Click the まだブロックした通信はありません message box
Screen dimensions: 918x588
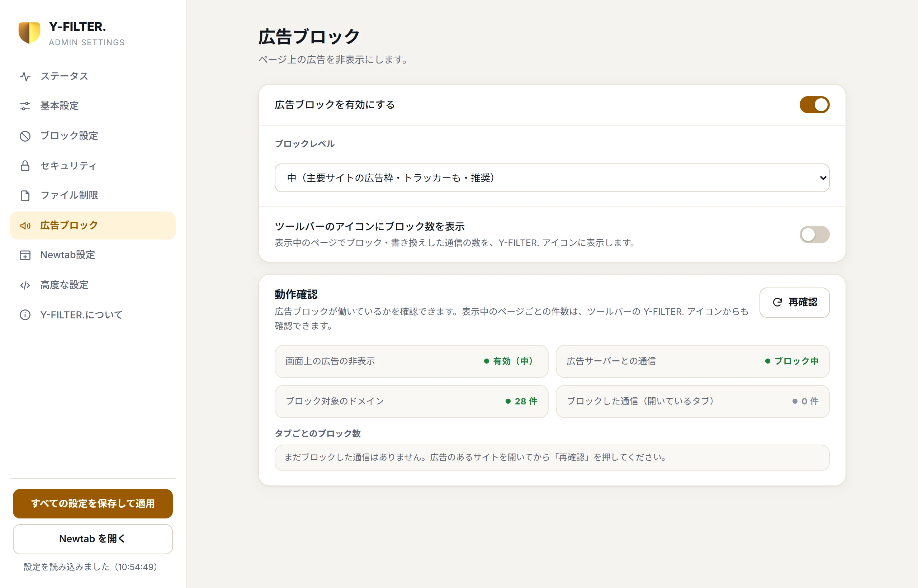click(552, 458)
